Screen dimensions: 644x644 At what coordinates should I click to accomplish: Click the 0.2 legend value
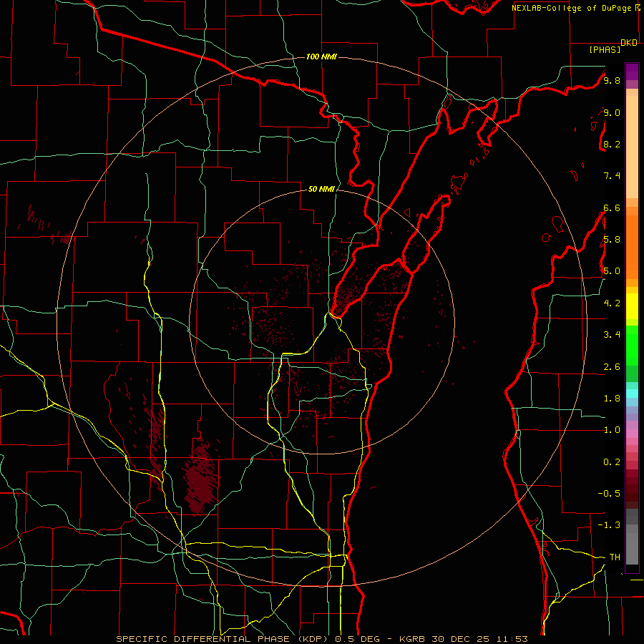pos(612,462)
